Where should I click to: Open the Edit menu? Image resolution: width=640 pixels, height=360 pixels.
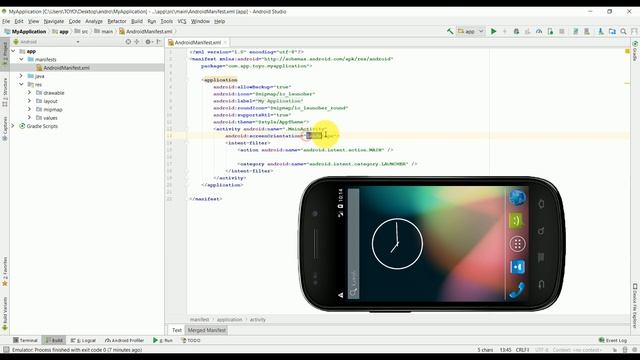(19, 21)
